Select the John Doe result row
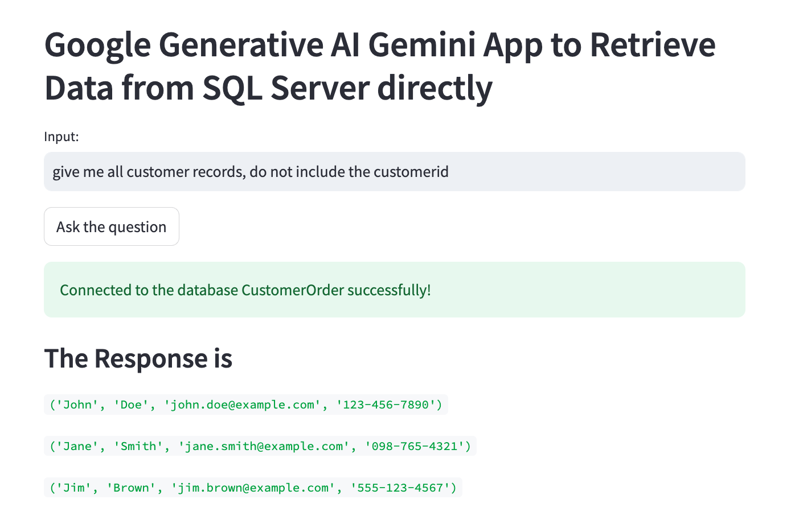Image resolution: width=795 pixels, height=532 pixels. click(x=246, y=405)
